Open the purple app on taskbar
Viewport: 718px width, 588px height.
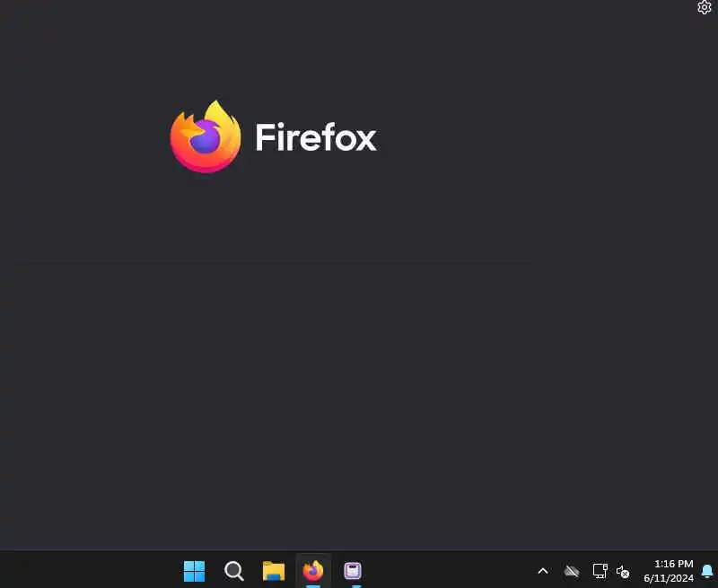pyautogui.click(x=353, y=571)
